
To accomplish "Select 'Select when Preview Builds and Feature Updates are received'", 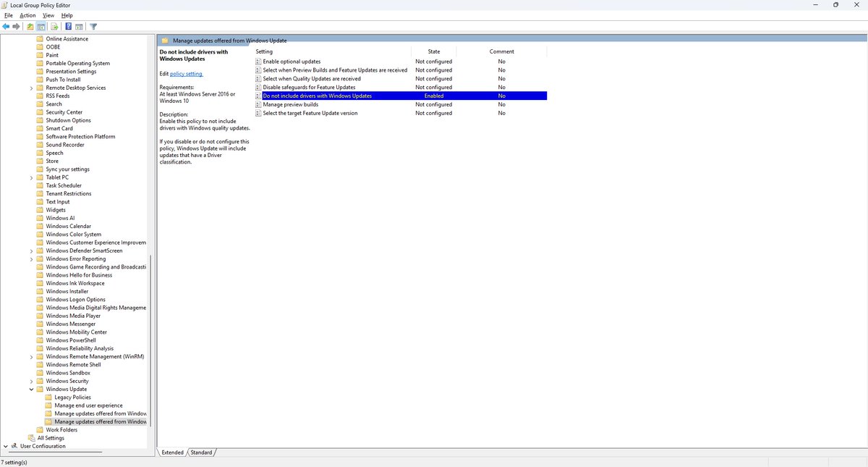I will pos(335,70).
